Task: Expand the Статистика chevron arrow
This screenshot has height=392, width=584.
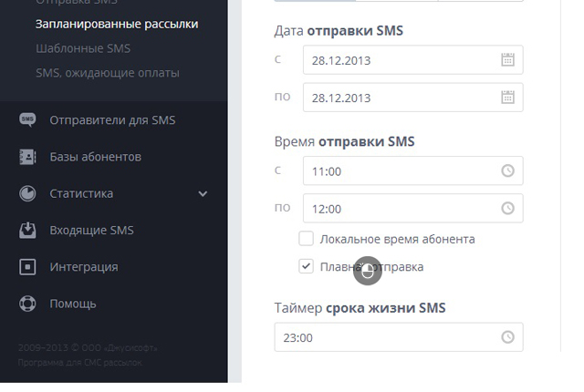Action: [x=203, y=194]
